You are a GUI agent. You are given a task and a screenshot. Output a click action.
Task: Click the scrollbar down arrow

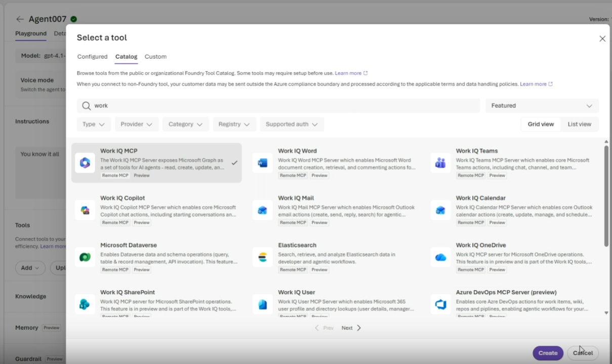click(606, 313)
